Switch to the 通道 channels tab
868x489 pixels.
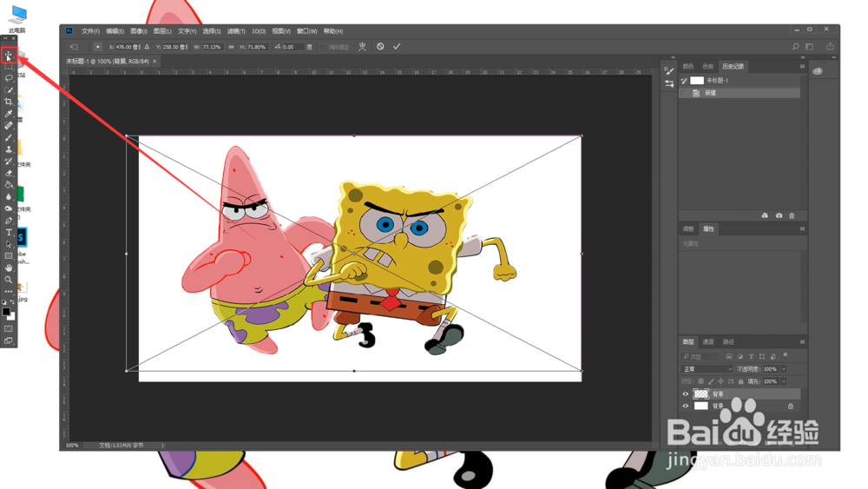(x=708, y=341)
